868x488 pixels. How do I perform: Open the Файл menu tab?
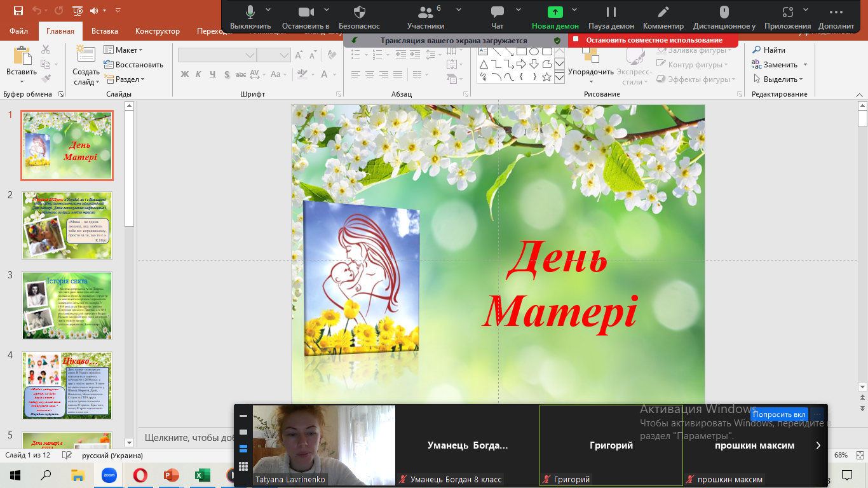tap(18, 30)
